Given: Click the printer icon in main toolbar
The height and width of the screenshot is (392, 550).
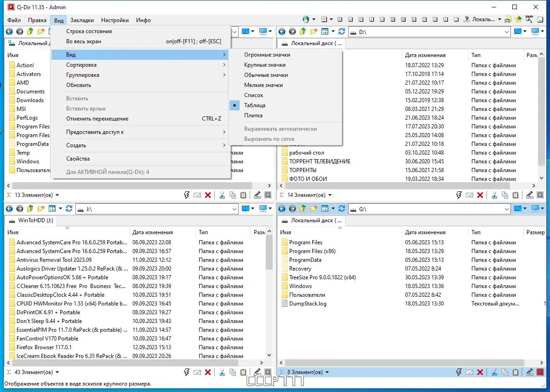Looking at the screenshot, I should [508, 19].
